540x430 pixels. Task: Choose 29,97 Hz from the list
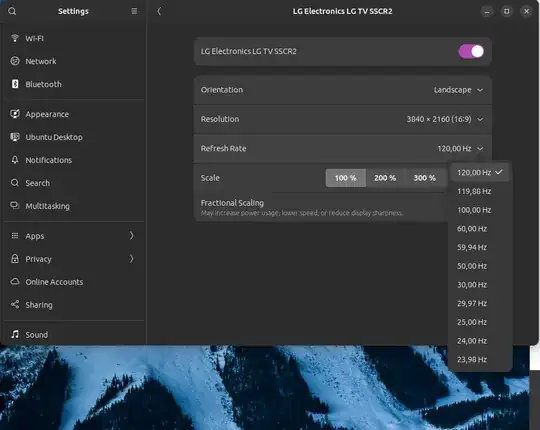(480, 303)
